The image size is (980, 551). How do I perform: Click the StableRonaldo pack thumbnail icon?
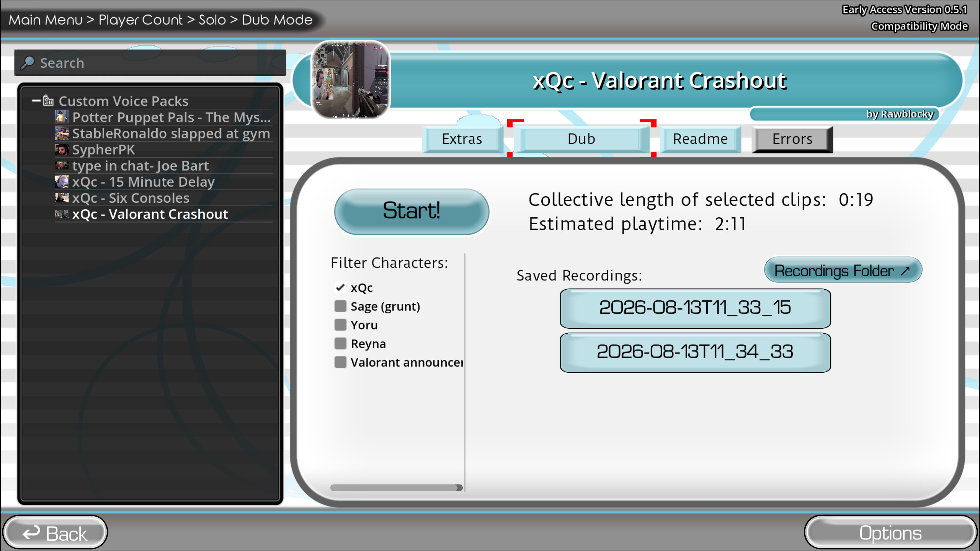pos(62,133)
